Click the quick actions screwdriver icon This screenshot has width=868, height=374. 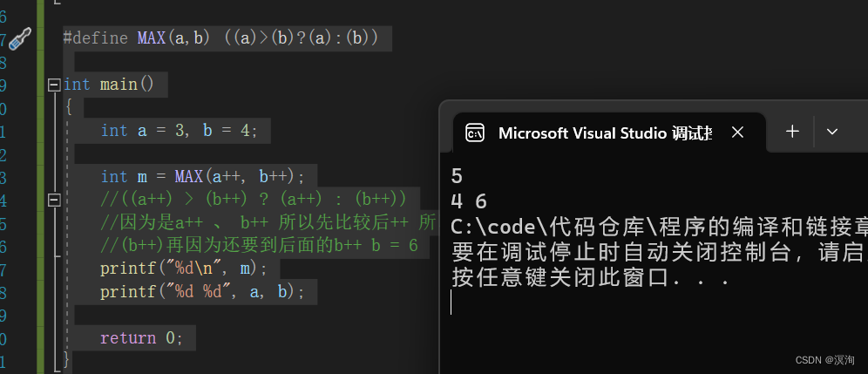pyautogui.click(x=20, y=38)
